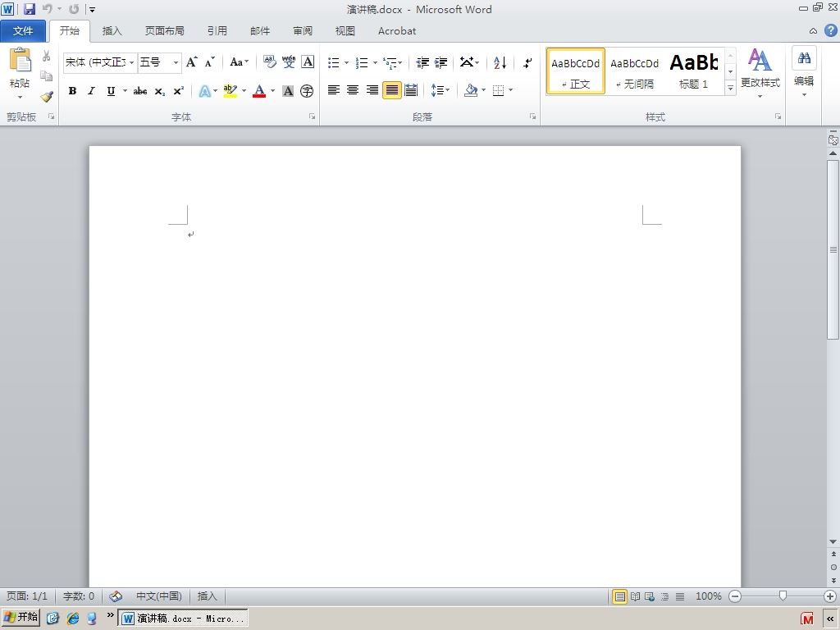840x630 pixels.
Task: Click the Copy icon
Action: [x=47, y=76]
